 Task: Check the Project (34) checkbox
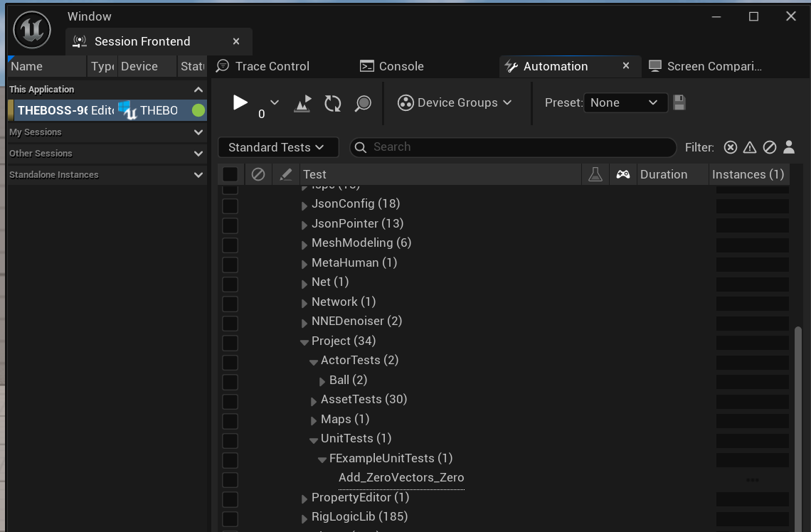tap(230, 343)
